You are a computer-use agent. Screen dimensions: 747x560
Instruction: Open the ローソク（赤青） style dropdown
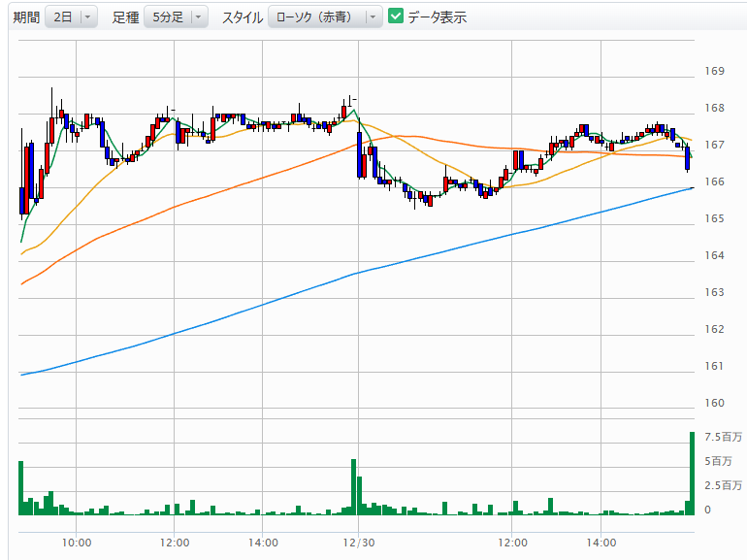325,17
